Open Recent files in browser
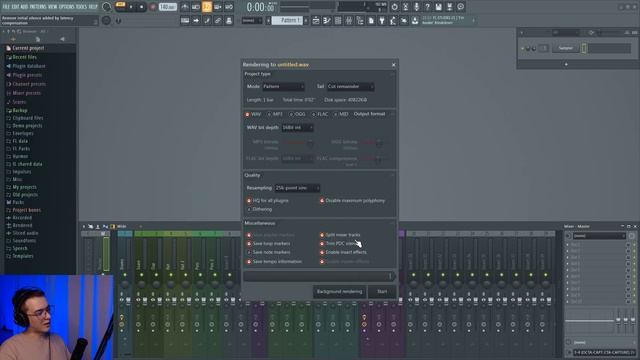 click(24, 57)
